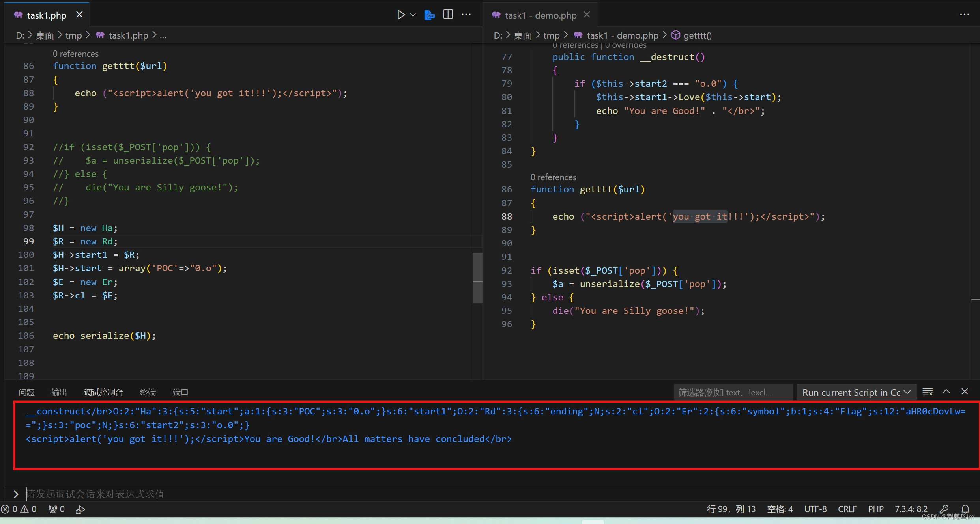This screenshot has width=980, height=524.
Task: Click the PHP debug/profile icon in editor toolbar
Action: (429, 15)
